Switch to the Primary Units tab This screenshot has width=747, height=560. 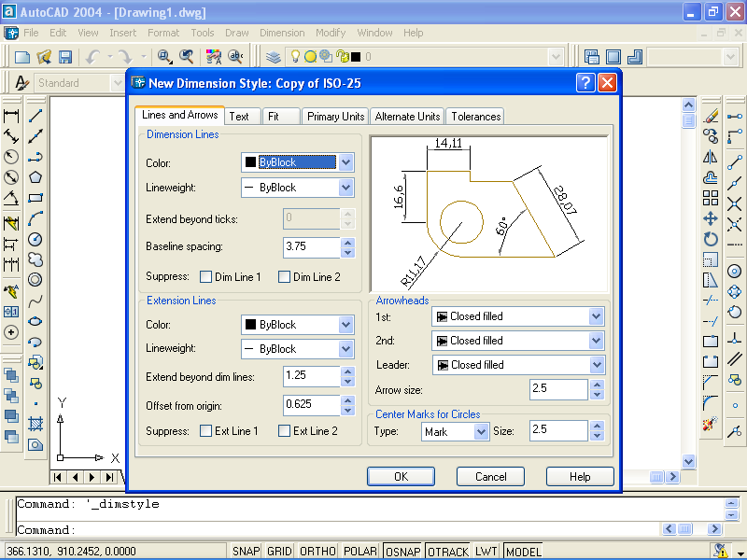pyautogui.click(x=335, y=117)
